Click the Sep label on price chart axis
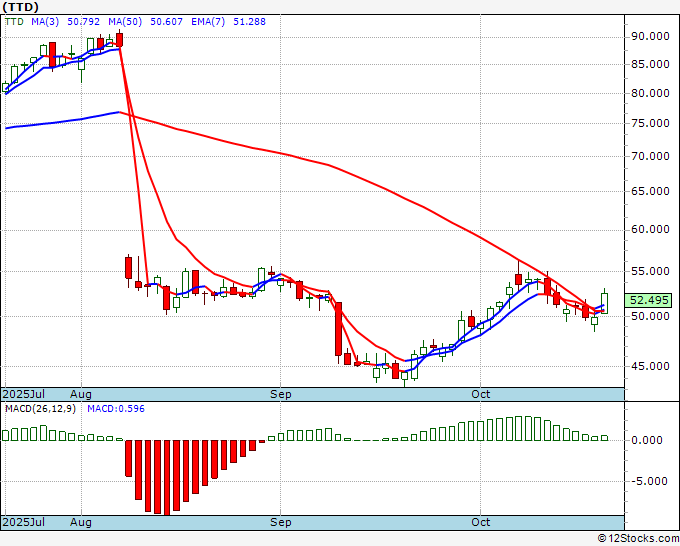 pyautogui.click(x=281, y=394)
